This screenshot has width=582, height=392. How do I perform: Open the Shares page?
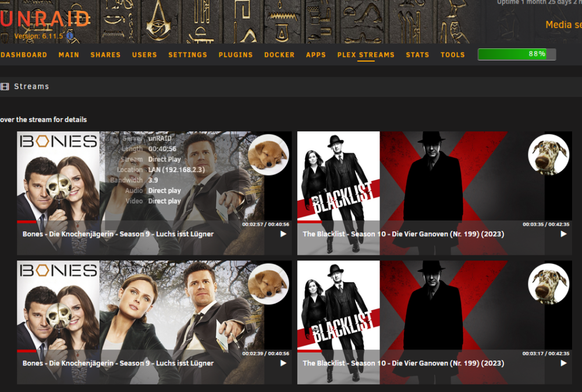tap(105, 55)
